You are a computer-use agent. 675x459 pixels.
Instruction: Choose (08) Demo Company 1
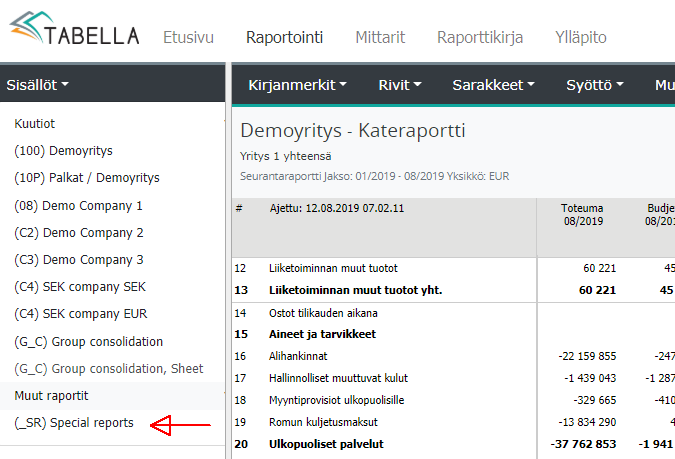point(79,205)
